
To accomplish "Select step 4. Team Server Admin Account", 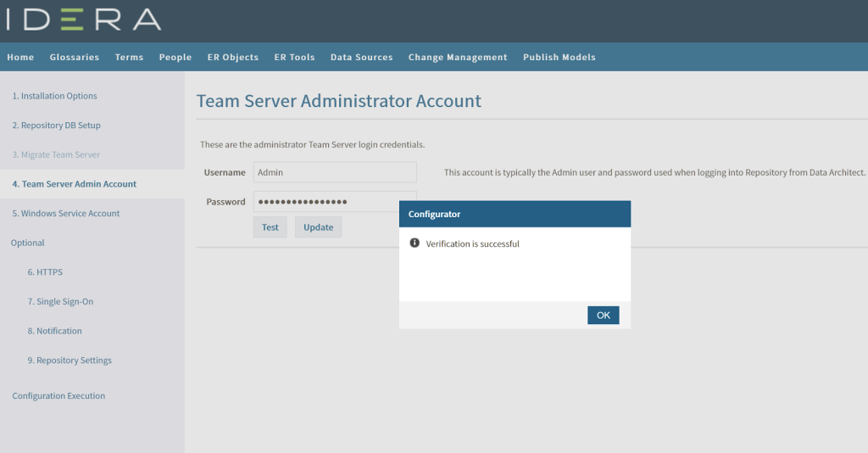I will [75, 184].
